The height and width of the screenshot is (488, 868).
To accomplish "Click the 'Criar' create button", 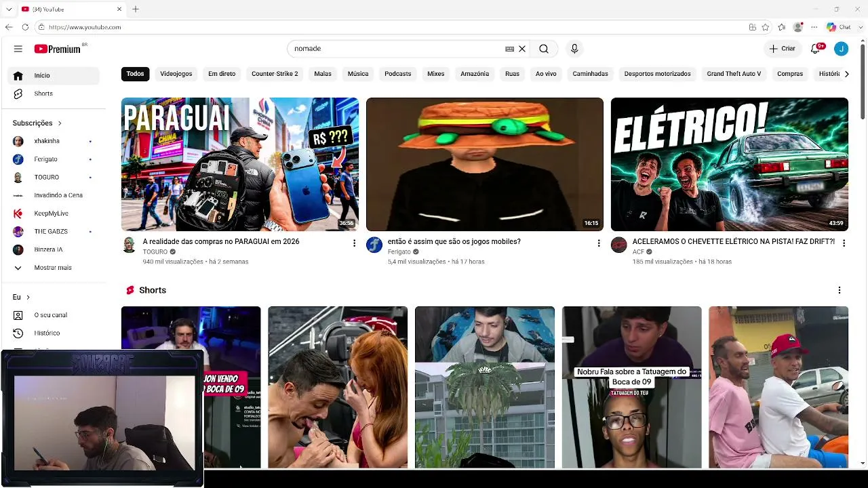I will (x=782, y=49).
